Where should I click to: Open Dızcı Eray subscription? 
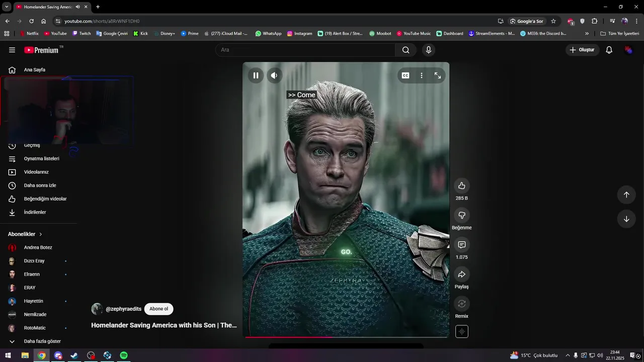[38, 261]
